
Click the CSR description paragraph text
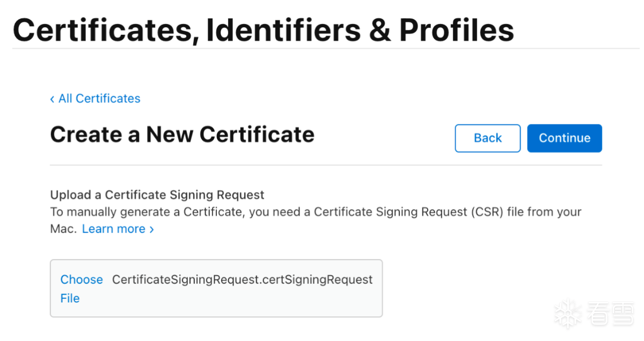click(x=316, y=212)
